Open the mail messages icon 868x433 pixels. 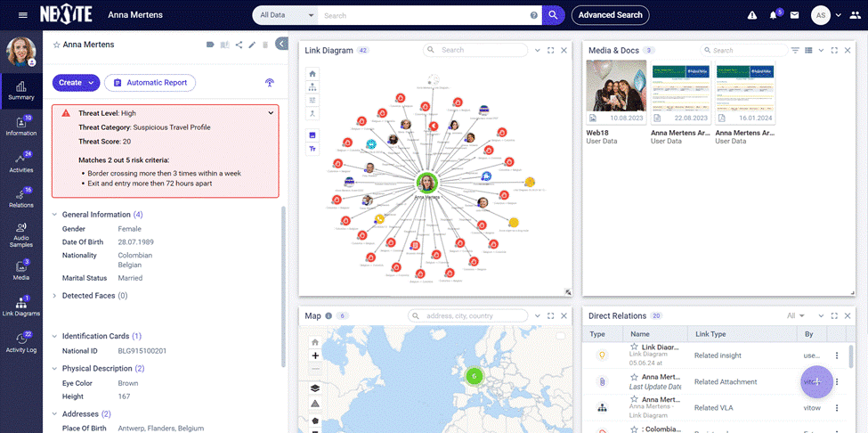pos(794,15)
